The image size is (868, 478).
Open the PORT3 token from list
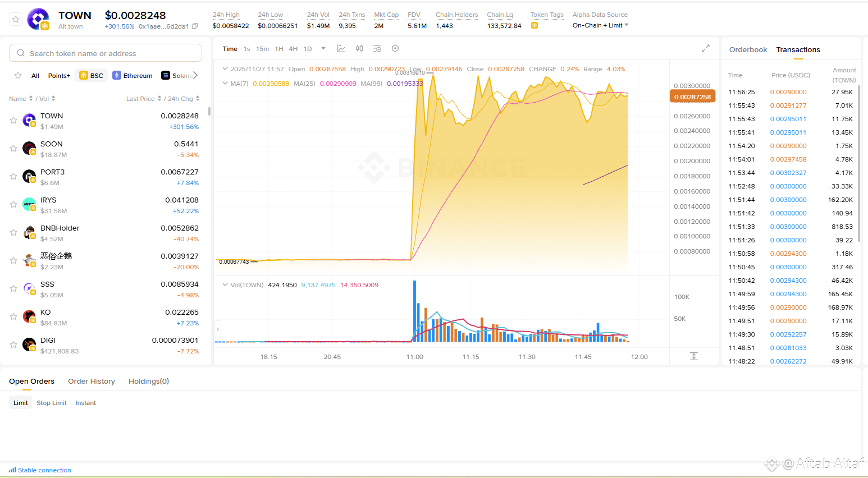tap(105, 177)
